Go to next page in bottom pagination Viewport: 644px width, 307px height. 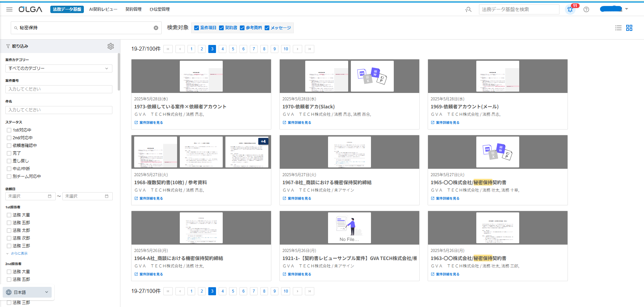click(x=298, y=291)
